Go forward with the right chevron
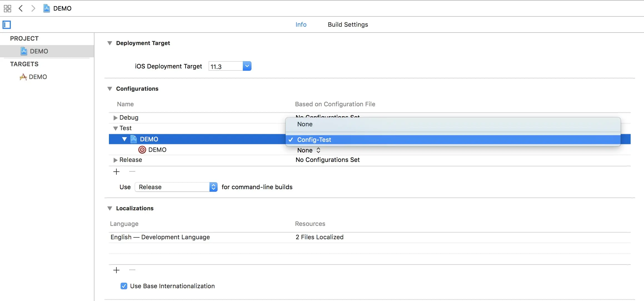Screen dimensions: 644x301 click(x=33, y=8)
